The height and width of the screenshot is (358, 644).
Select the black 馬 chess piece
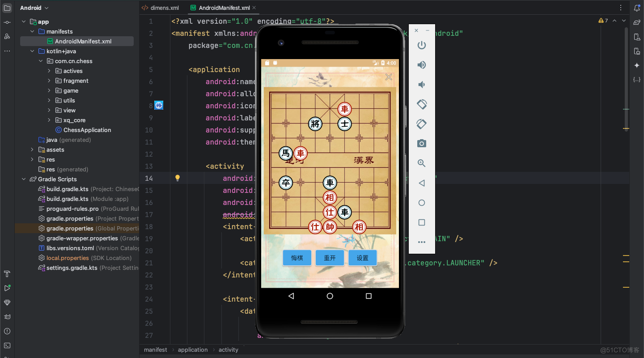click(x=286, y=153)
